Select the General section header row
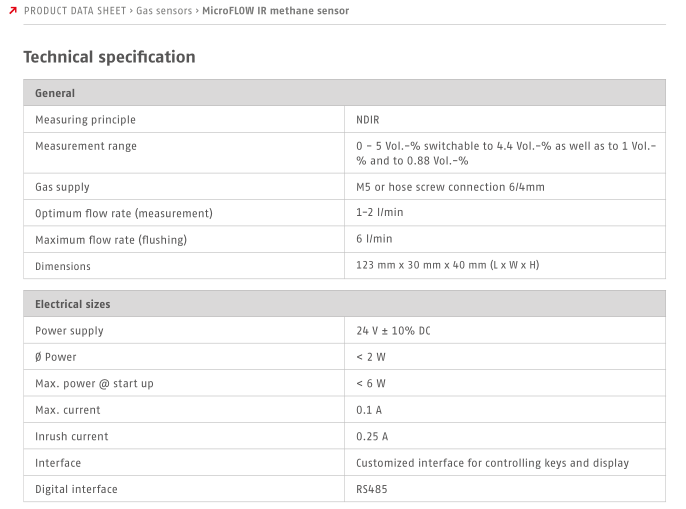686x509 pixels. (344, 93)
